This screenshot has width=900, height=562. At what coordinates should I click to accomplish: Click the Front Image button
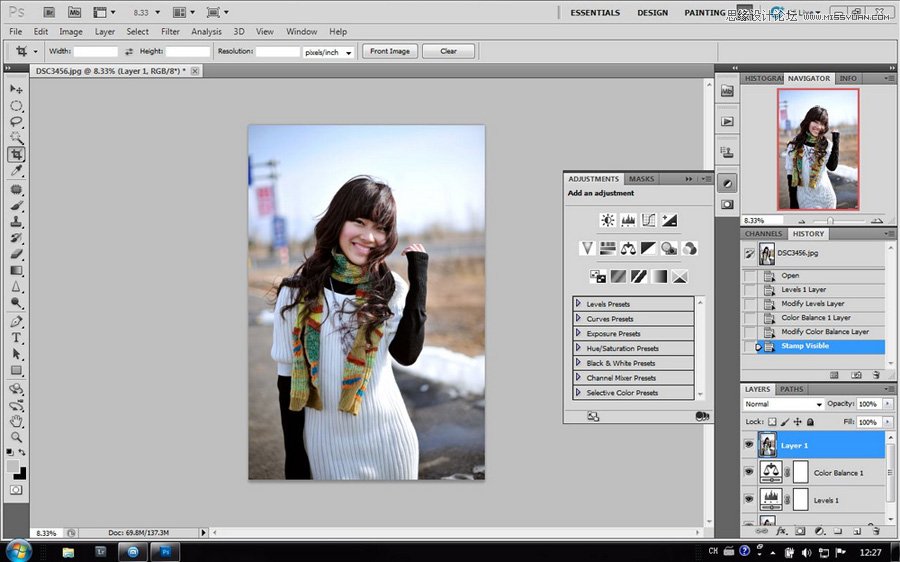(x=390, y=51)
